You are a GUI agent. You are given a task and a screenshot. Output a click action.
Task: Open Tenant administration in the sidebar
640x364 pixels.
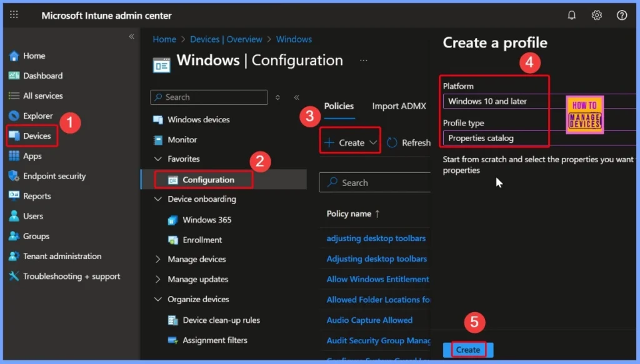[x=62, y=256]
